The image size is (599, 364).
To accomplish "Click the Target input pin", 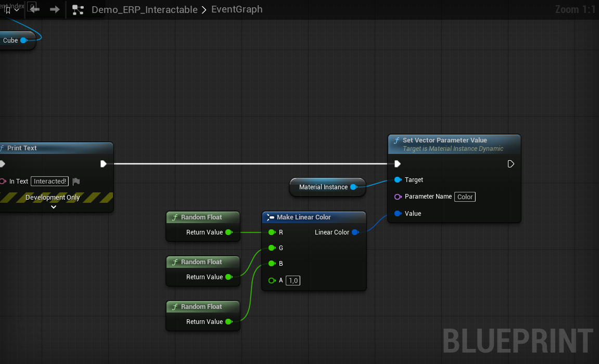I will [x=398, y=180].
